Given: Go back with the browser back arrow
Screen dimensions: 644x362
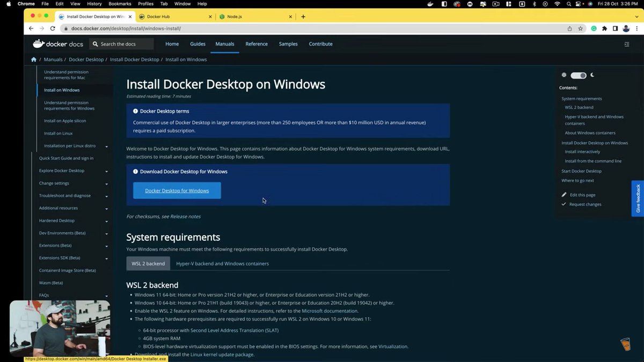Looking at the screenshot, I should click(x=31, y=28).
